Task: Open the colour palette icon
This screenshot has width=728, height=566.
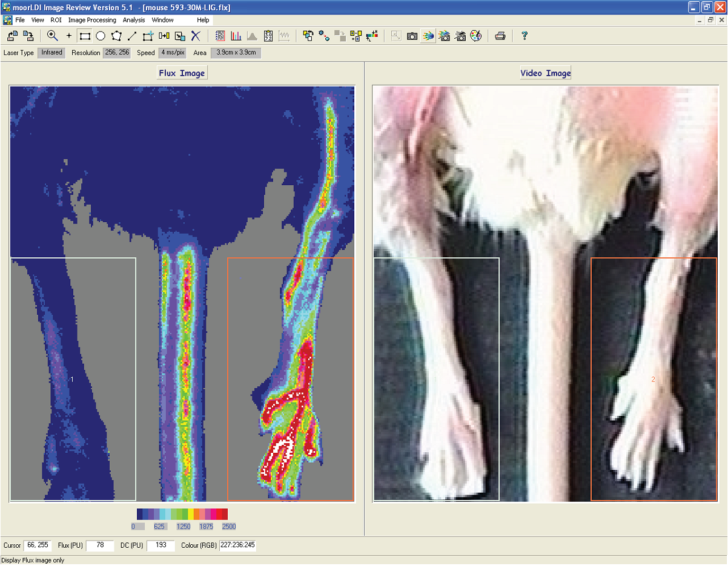Action: click(476, 36)
